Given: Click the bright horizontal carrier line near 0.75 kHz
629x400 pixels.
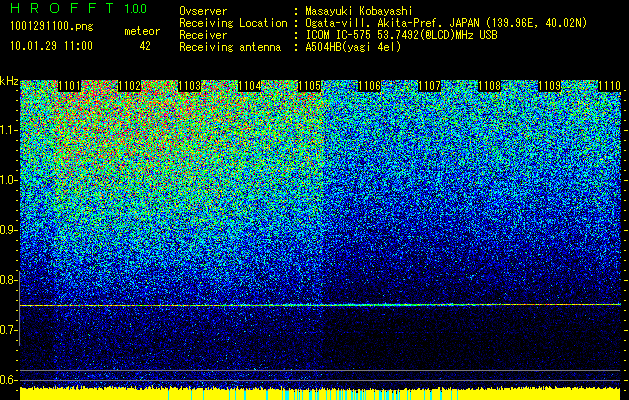Looking at the screenshot, I should pos(320,305).
